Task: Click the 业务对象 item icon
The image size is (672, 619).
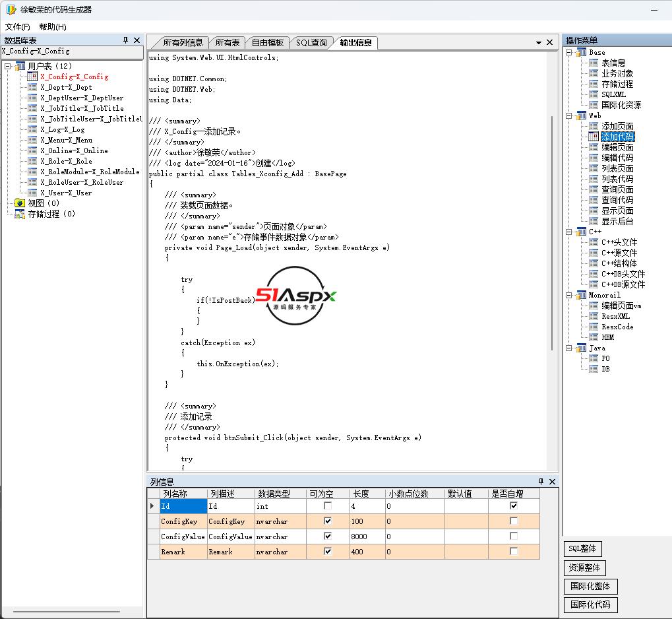Action: point(594,73)
